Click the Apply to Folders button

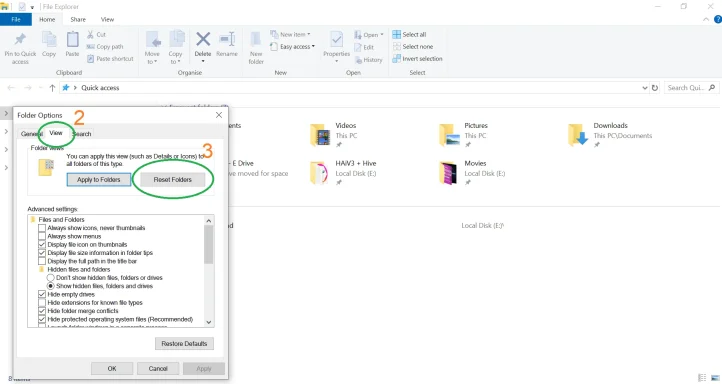coord(99,180)
